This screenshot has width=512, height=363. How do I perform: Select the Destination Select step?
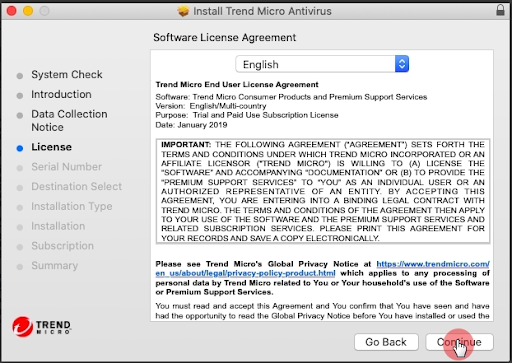pos(77,186)
